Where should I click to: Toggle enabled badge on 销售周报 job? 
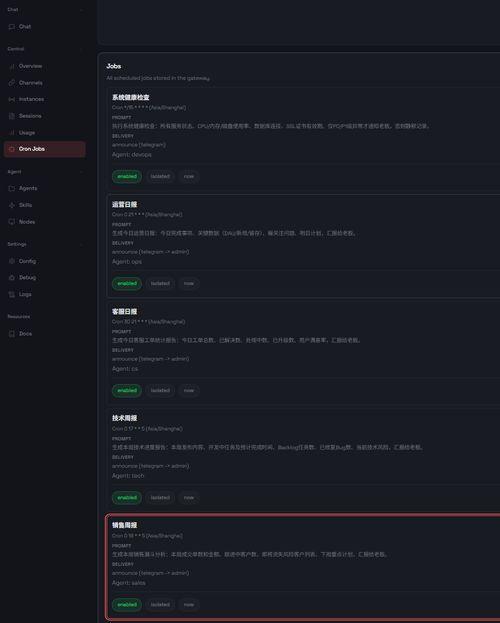(x=127, y=604)
